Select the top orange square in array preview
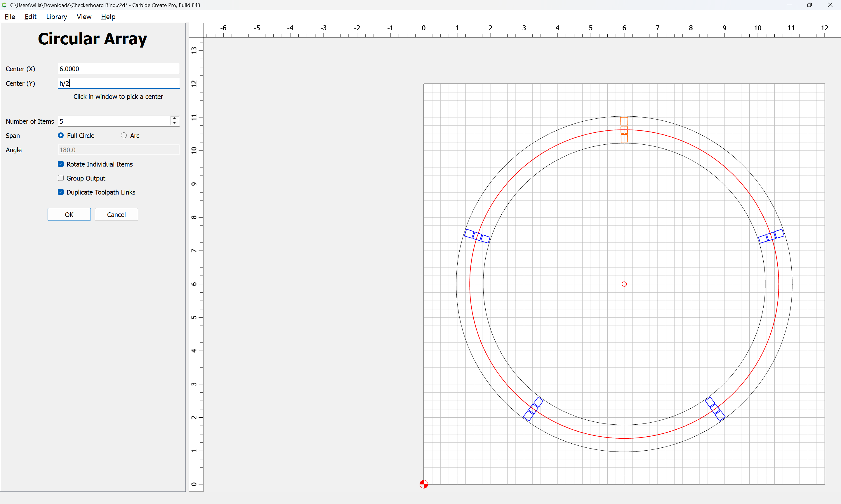Viewport: 841px width, 504px height. [624, 121]
